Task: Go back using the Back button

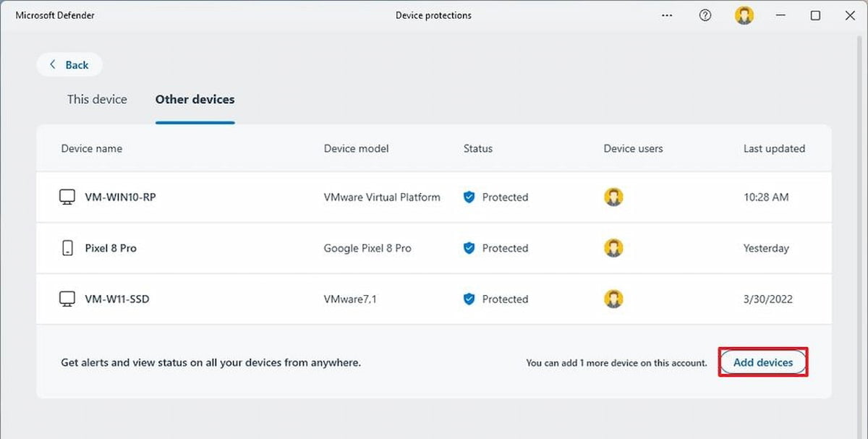Action: (69, 65)
